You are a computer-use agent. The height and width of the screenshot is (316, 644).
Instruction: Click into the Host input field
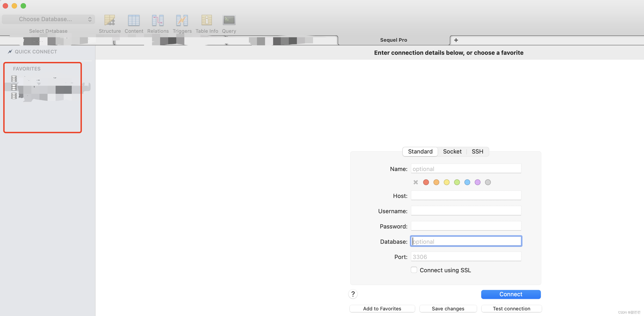466,195
